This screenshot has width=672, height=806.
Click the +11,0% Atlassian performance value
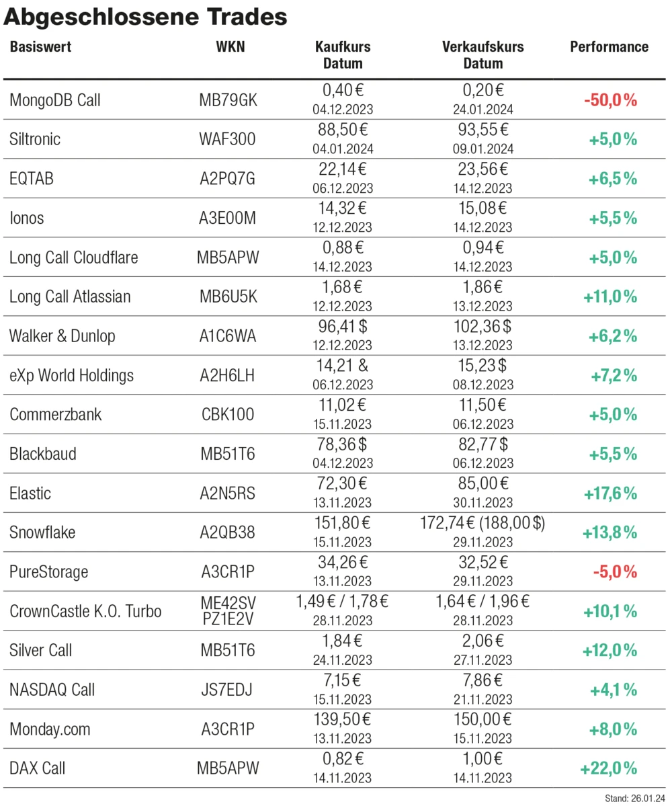pyautogui.click(x=610, y=297)
